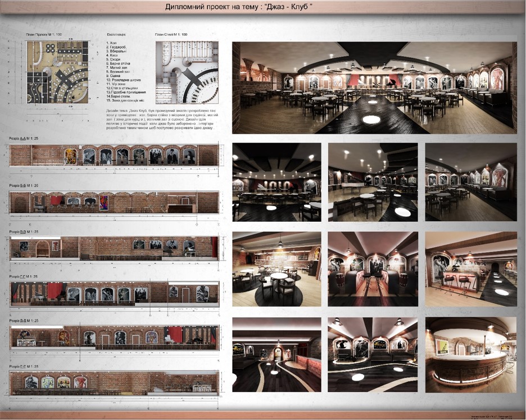Click the render with the red 'JAZZ' wall sign
This screenshot has height=420, width=526.
coord(276,181)
